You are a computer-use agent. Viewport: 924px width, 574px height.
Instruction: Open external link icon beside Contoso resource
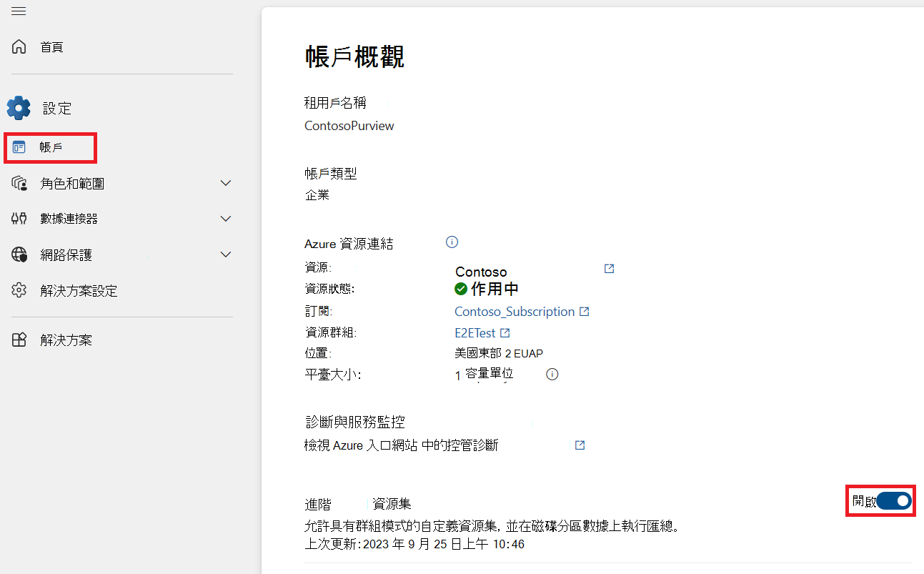[609, 269]
